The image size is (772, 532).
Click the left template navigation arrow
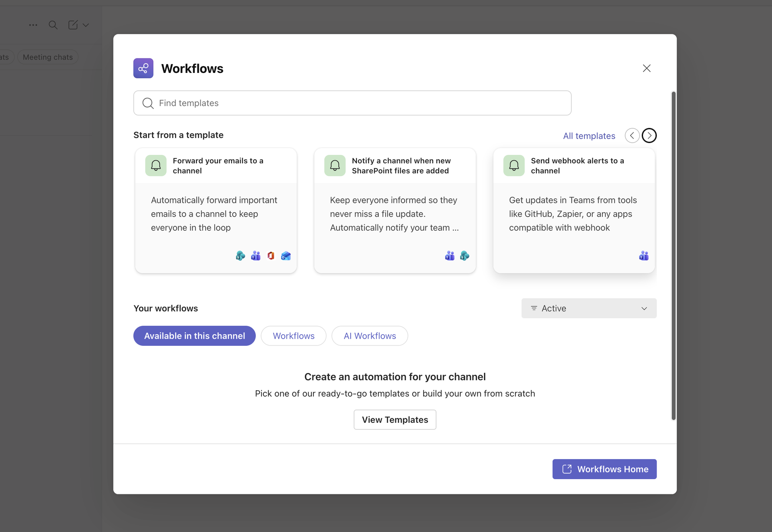pyautogui.click(x=632, y=135)
